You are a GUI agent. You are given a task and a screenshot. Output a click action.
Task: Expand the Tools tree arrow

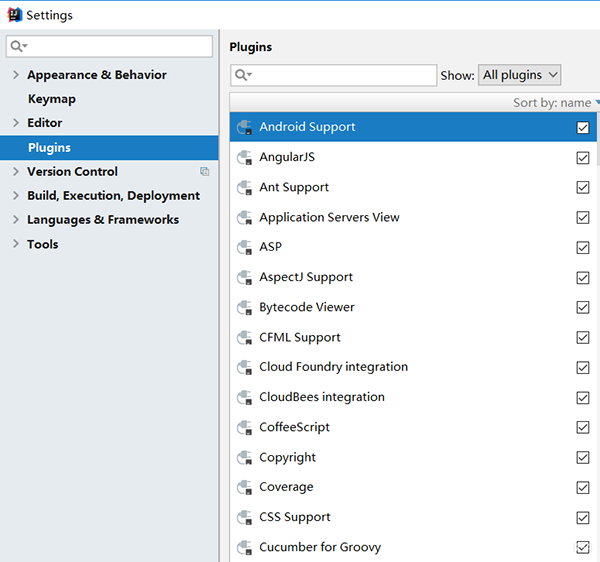16,244
